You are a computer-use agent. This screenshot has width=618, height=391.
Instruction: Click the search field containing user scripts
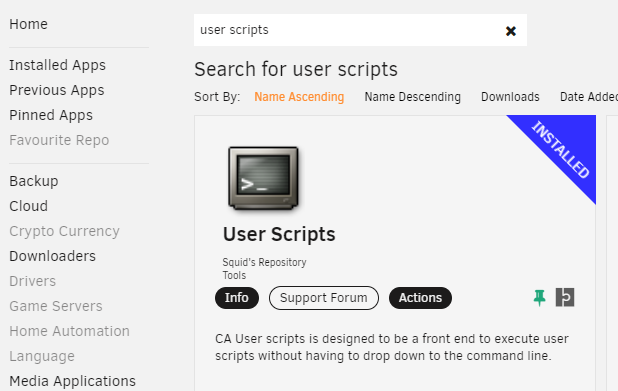[x=347, y=30]
